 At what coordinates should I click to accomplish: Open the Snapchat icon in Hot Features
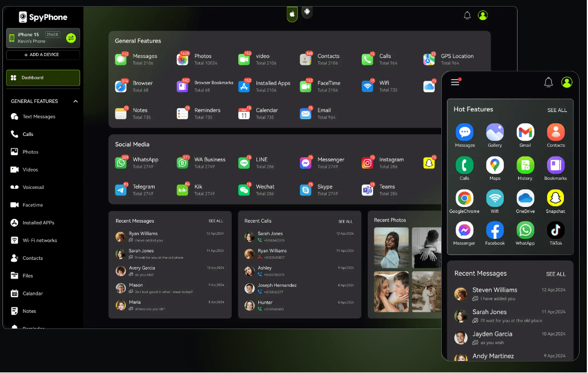coord(555,198)
